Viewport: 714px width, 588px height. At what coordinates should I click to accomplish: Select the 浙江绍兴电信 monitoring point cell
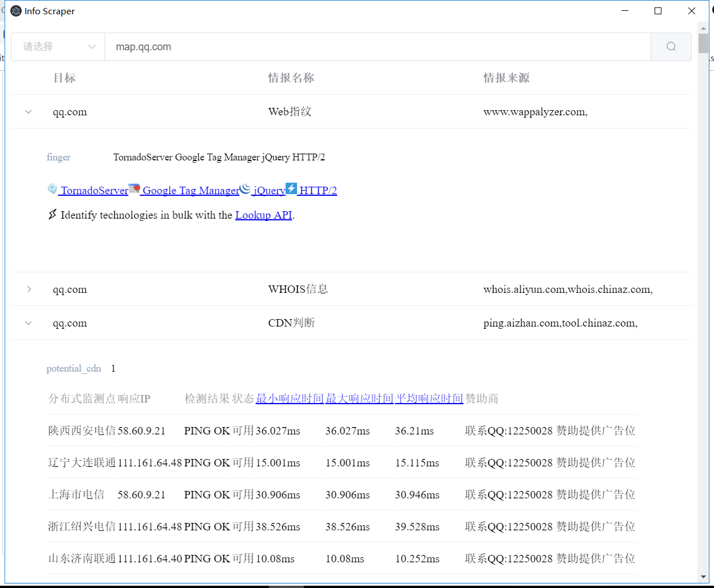[82, 526]
